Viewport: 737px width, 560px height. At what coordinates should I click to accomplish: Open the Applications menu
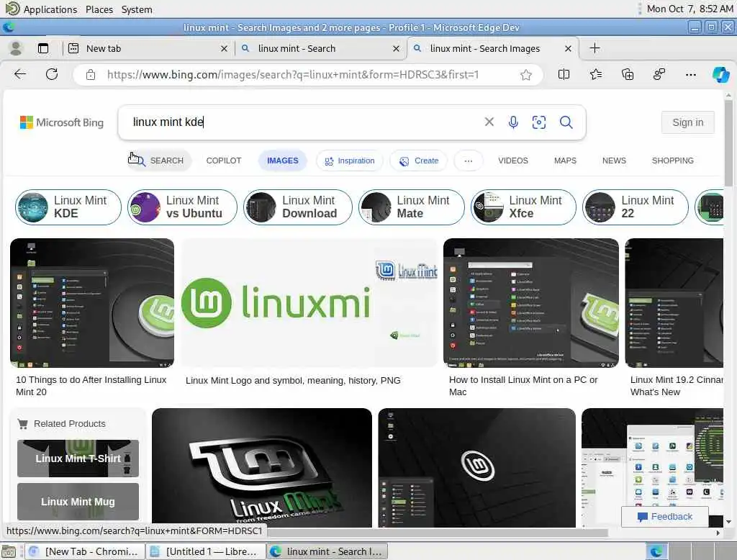coord(41,9)
